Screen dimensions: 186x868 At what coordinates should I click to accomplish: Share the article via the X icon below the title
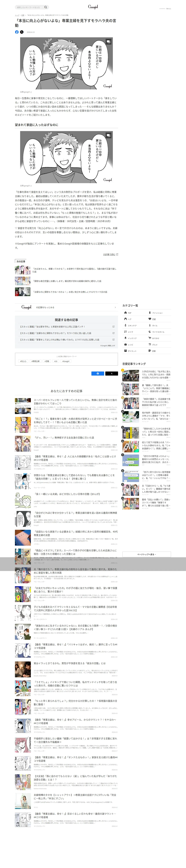[22, 32]
